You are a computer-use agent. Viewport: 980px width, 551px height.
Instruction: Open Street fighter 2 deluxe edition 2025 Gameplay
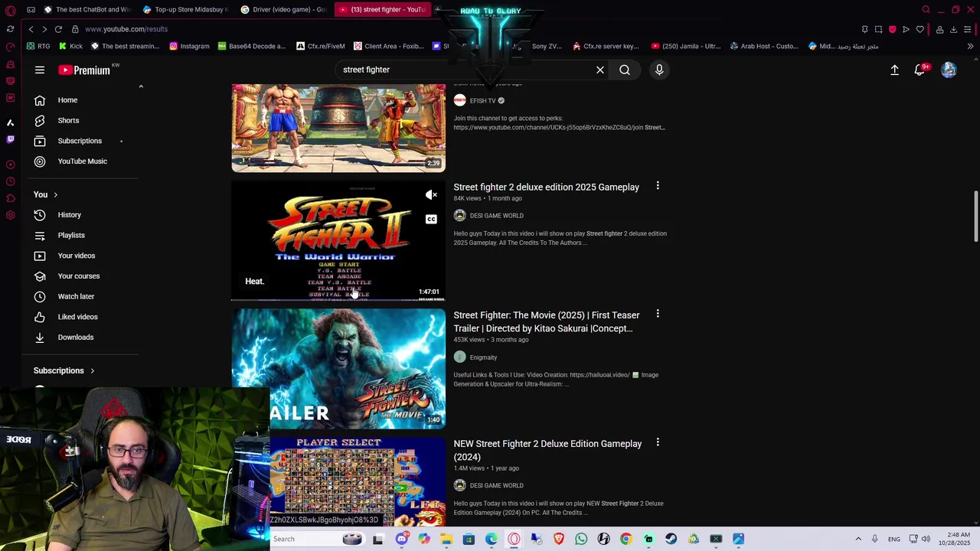(x=546, y=187)
